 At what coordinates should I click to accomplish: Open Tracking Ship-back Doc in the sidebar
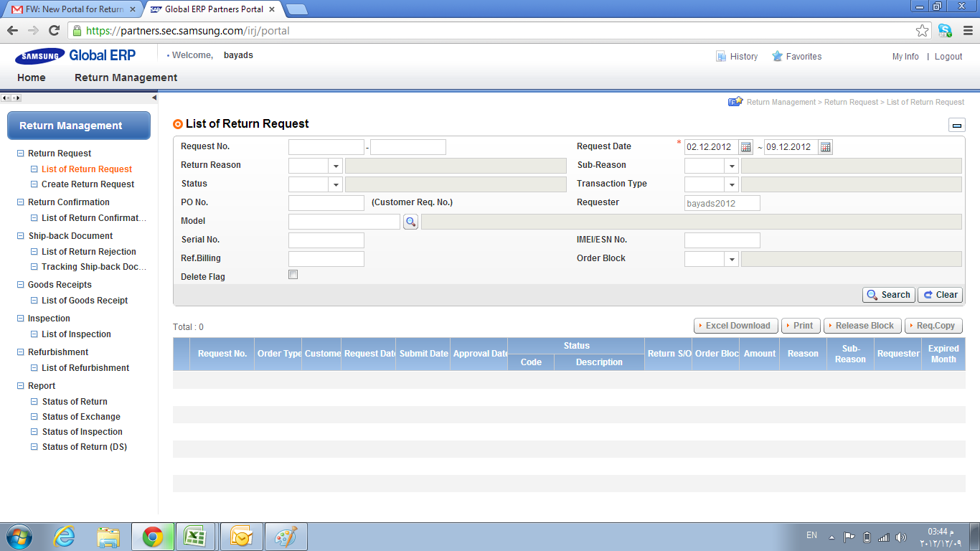[94, 267]
